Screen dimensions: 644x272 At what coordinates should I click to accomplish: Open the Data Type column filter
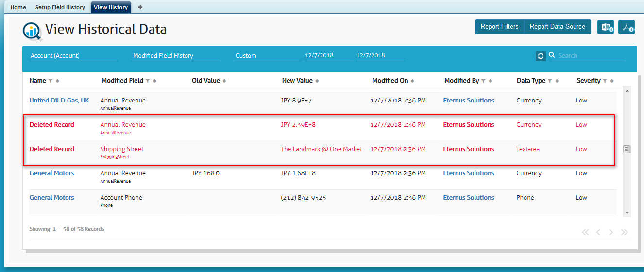click(550, 81)
